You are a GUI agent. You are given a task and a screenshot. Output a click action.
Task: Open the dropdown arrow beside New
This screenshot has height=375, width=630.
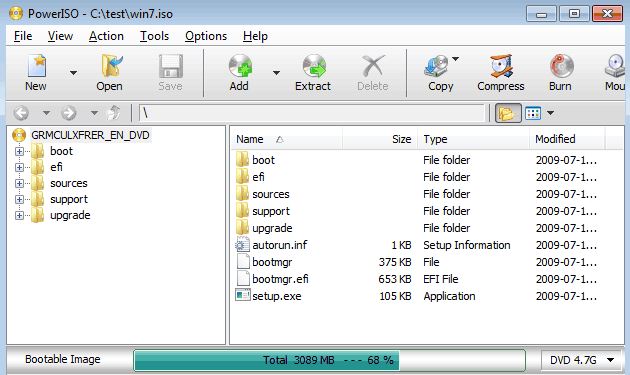coord(73,73)
